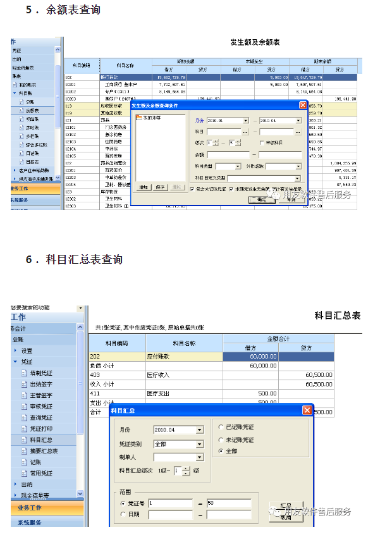The width and height of the screenshot is (392, 549).
Task: Click 保存 button in query dialog
Action: (161, 187)
